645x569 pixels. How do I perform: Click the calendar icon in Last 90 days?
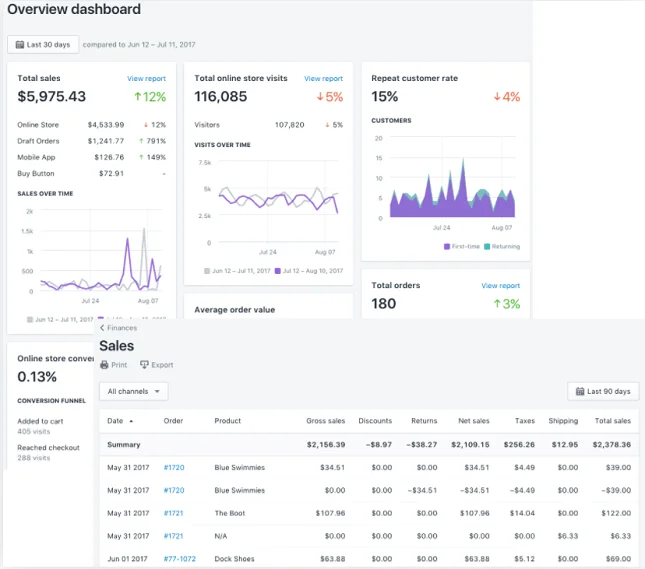click(x=579, y=392)
